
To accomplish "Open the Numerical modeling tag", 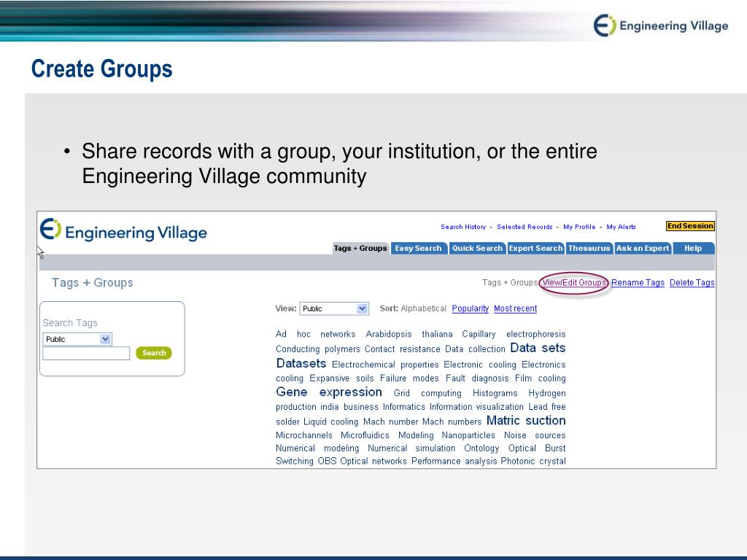I will 317,448.
